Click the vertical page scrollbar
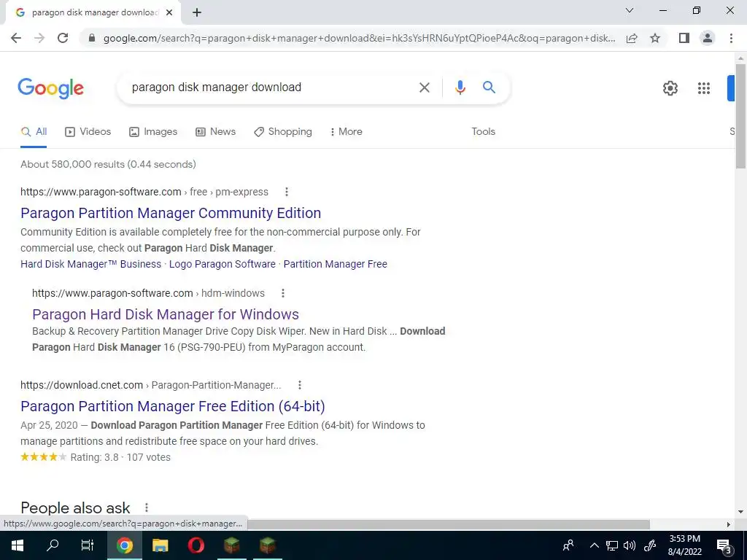Viewport: 747px width, 560px height. click(740, 116)
